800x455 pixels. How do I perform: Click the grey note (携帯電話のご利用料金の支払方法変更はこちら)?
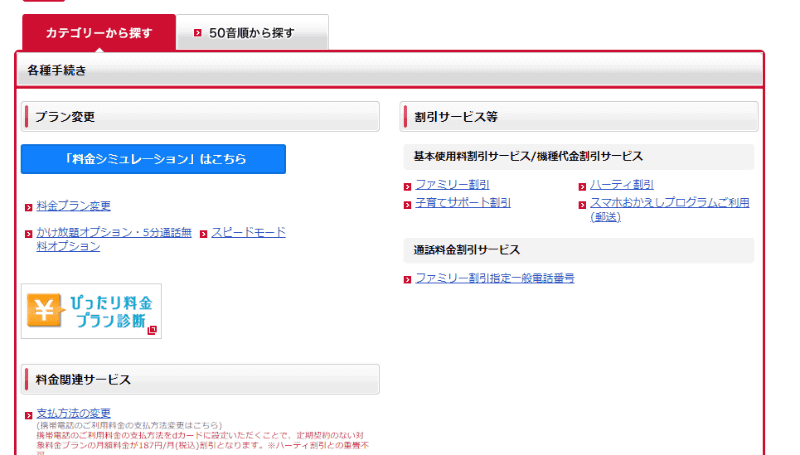(x=129, y=425)
